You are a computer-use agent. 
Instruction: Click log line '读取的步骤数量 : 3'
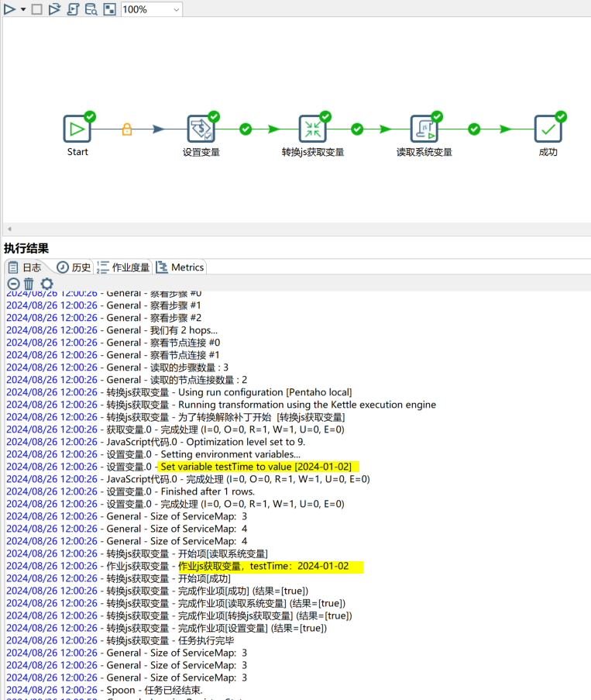click(189, 367)
